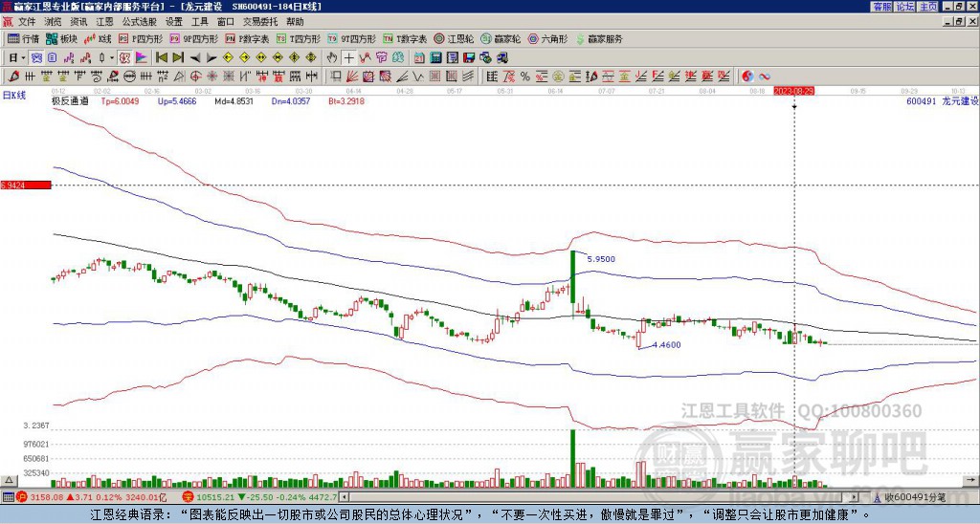Click the 窗口 menu
Image resolution: width=980 pixels, height=524 pixels.
click(226, 22)
